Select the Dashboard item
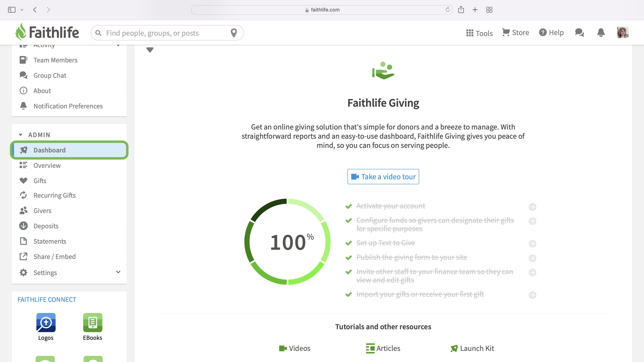Screen dimensions: 644x362 click(69, 150)
